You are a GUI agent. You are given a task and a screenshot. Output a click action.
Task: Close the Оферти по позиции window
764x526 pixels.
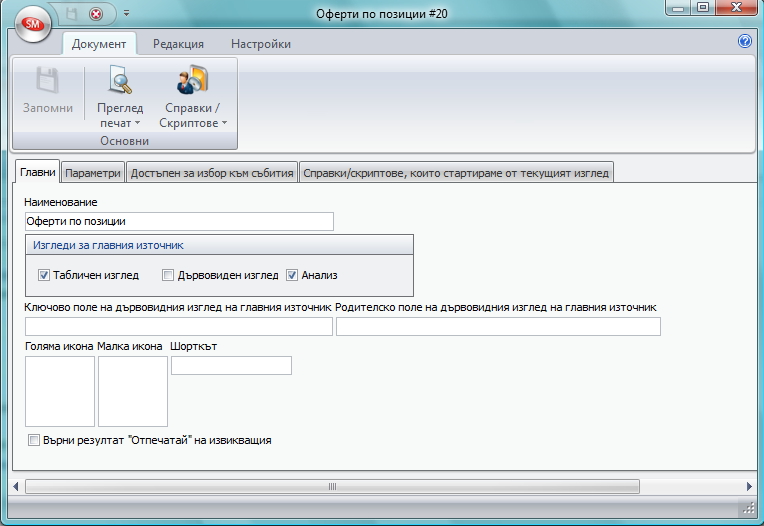pos(736,8)
